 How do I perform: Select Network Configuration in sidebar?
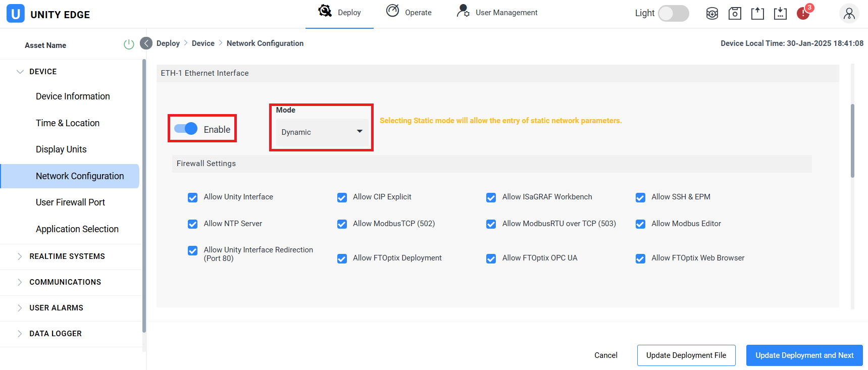tap(70, 176)
